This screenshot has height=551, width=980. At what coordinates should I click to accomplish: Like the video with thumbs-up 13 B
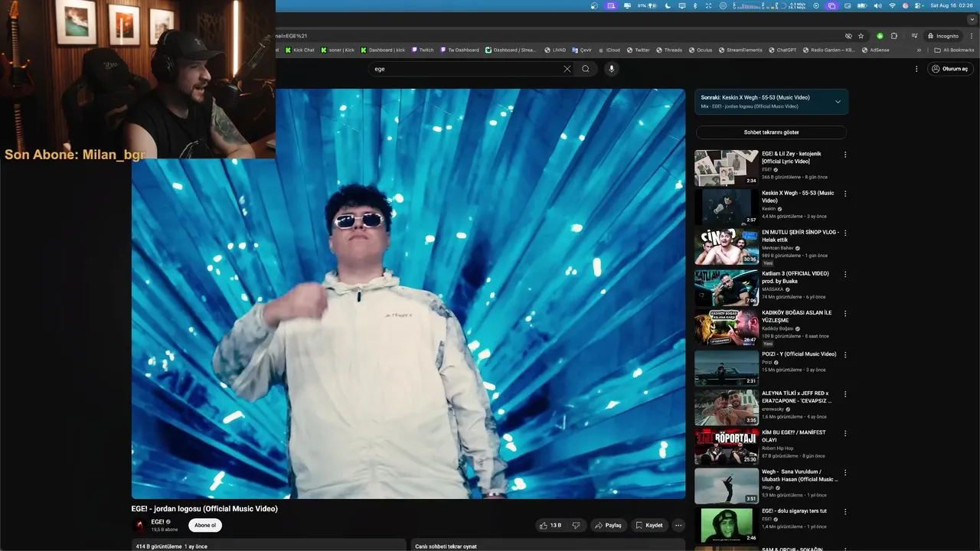pyautogui.click(x=550, y=525)
